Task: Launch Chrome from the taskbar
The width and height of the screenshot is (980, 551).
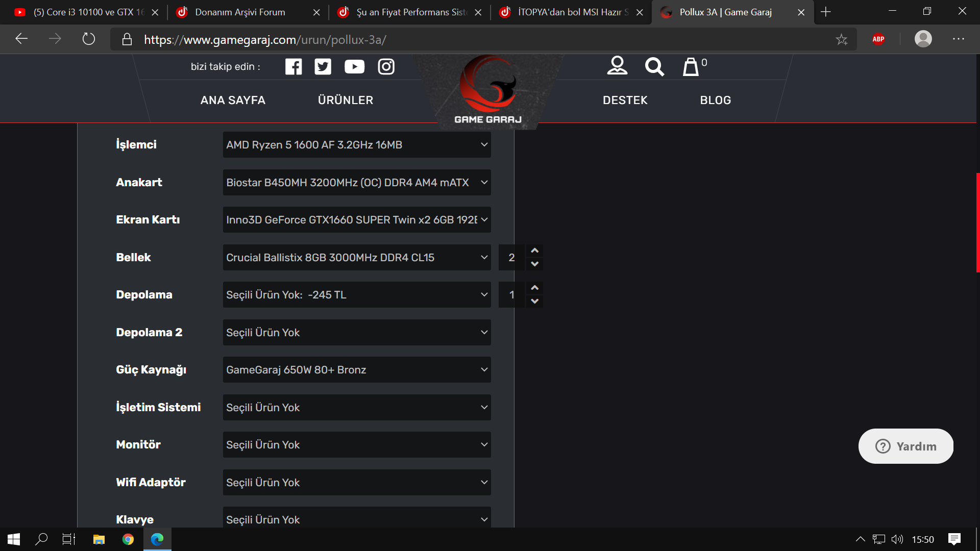Action: (128, 539)
